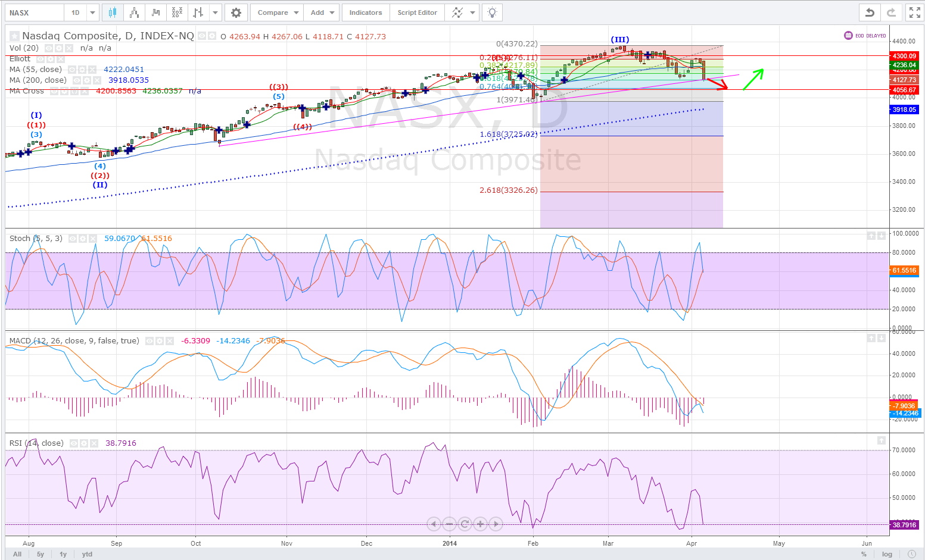Toggle RSI indicator visibility
The height and width of the screenshot is (560, 925).
coord(74,443)
